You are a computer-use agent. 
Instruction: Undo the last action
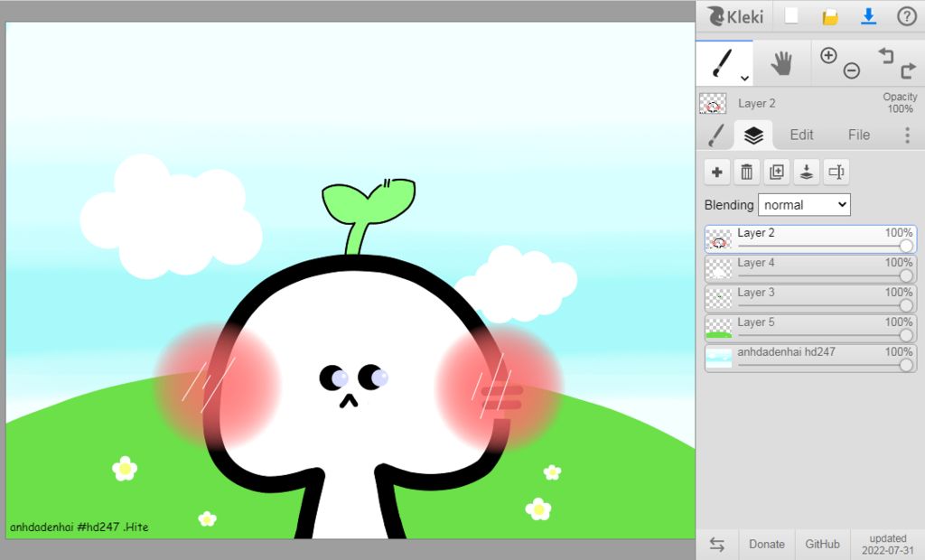click(886, 55)
